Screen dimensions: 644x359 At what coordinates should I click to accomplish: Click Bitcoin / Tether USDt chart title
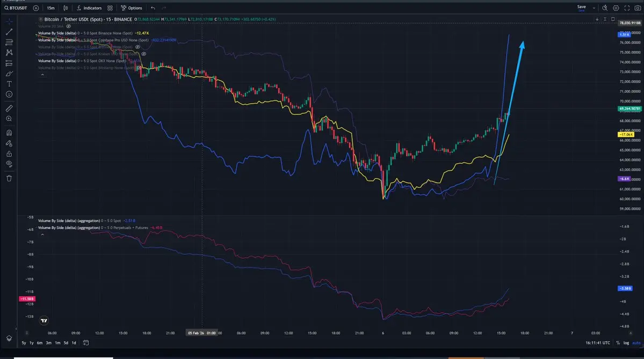88,19
